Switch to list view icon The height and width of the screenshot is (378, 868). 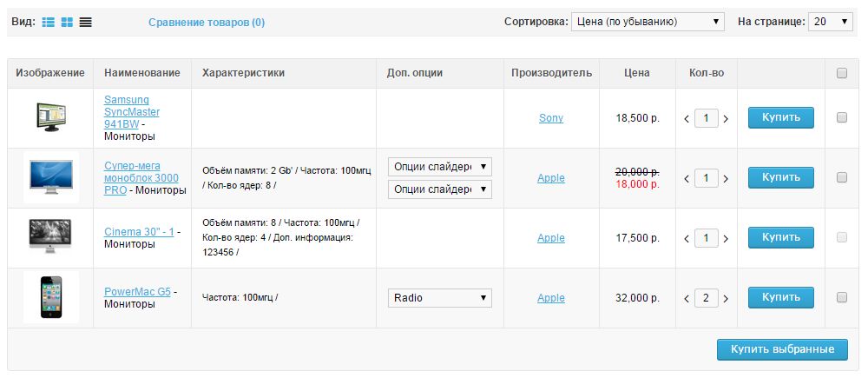pos(48,23)
